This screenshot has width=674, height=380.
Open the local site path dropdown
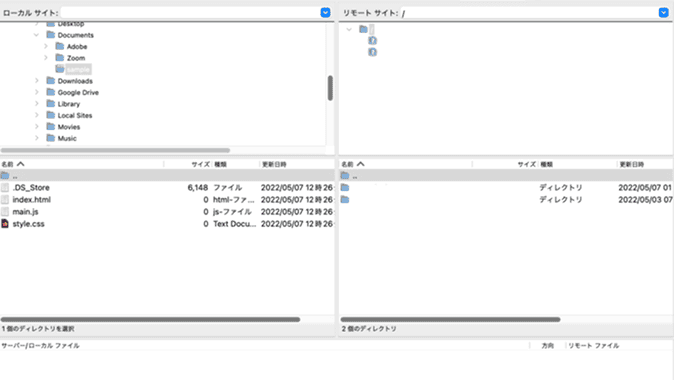(x=325, y=12)
